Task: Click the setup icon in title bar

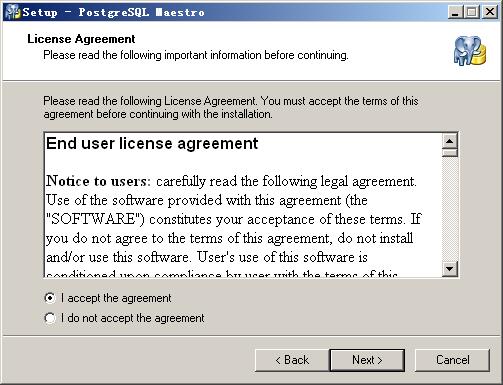Action: coord(13,12)
